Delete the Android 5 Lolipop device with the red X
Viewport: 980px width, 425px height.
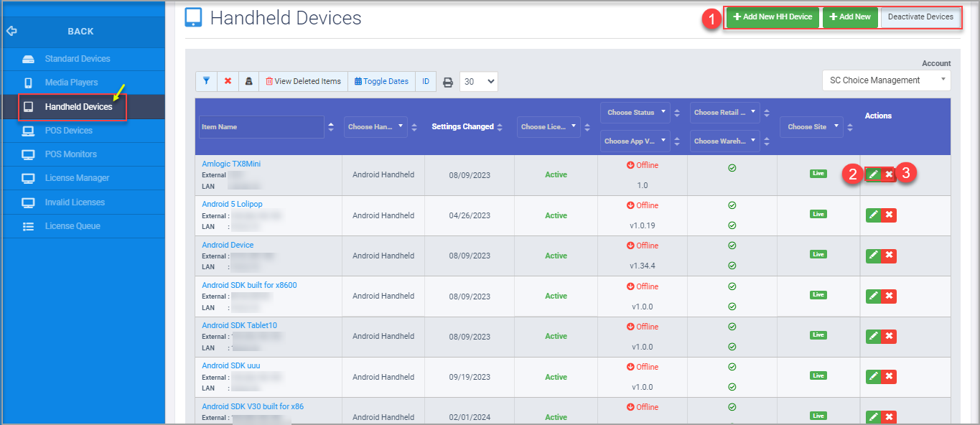889,215
